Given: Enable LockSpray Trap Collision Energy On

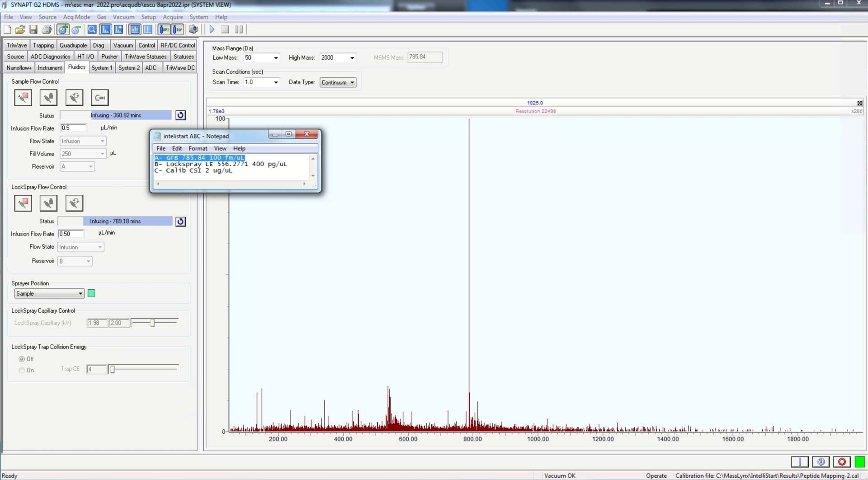Looking at the screenshot, I should coord(21,370).
